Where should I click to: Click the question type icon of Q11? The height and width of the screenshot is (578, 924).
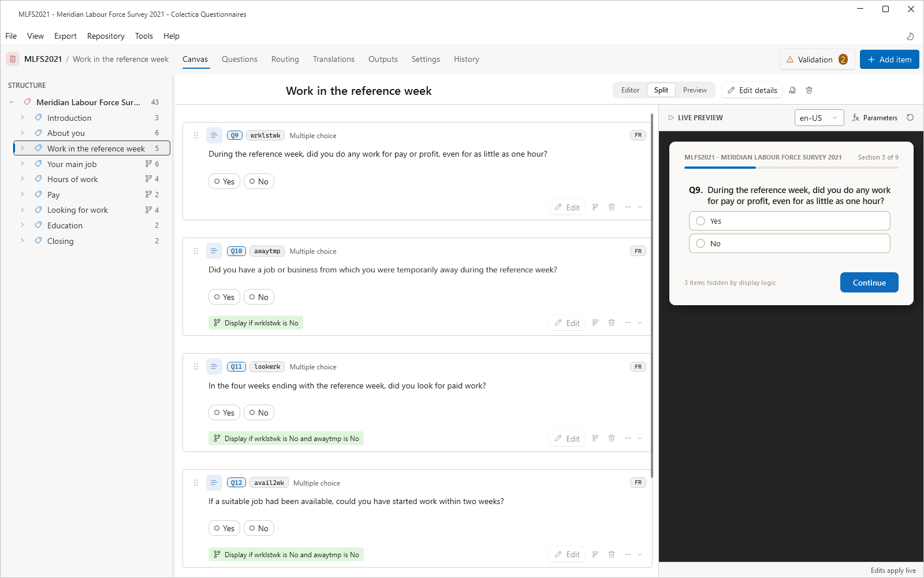[214, 366]
